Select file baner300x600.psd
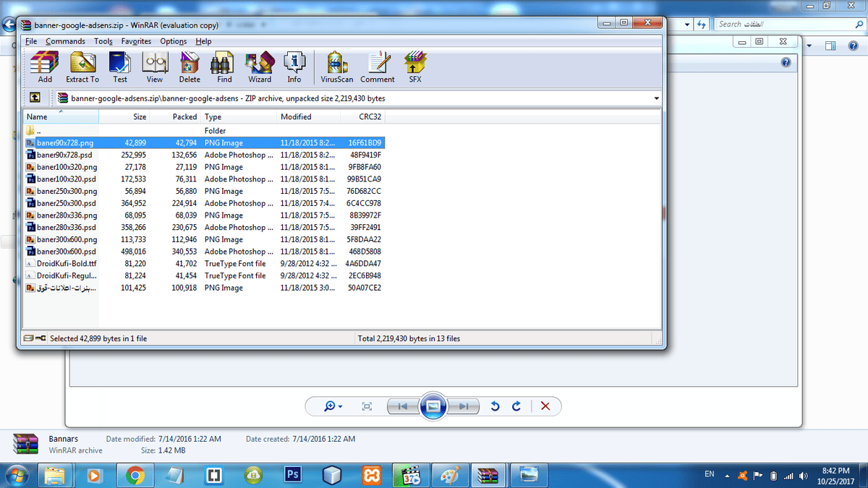Screen dimensions: 868x488 204,252
